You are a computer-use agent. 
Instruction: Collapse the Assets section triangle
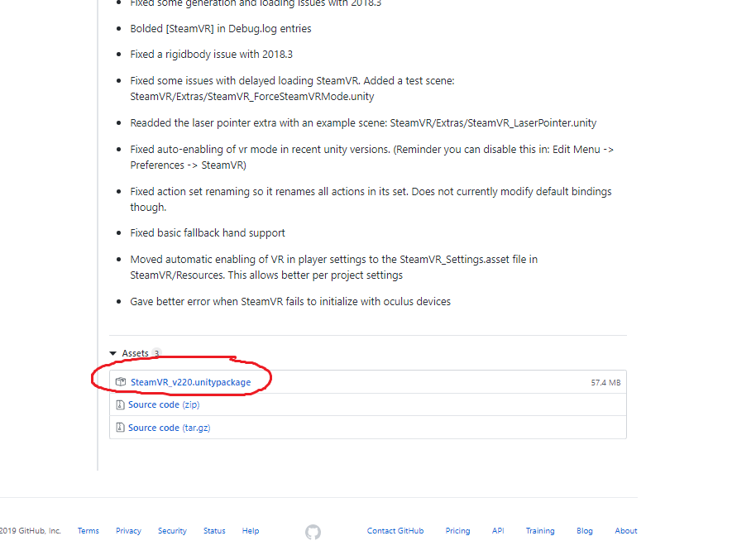(x=112, y=353)
